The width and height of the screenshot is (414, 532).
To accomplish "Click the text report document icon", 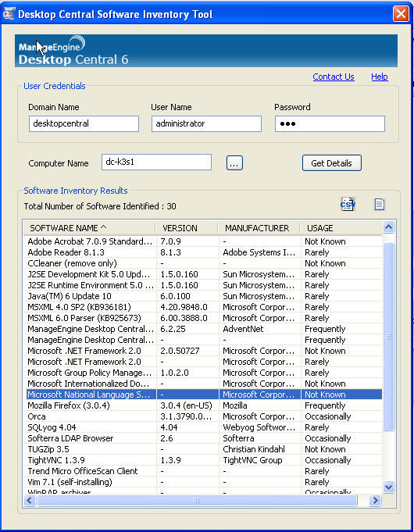I will 379,204.
